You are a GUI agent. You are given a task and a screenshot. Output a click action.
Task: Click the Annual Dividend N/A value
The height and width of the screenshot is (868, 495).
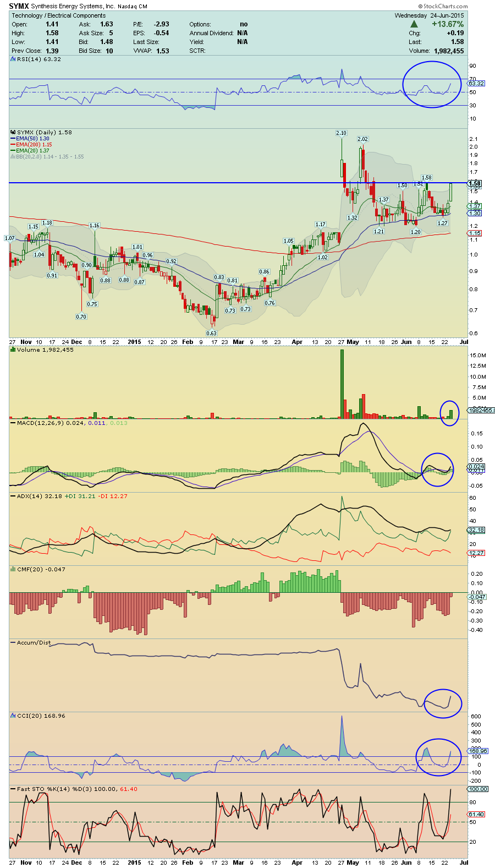pos(242,33)
